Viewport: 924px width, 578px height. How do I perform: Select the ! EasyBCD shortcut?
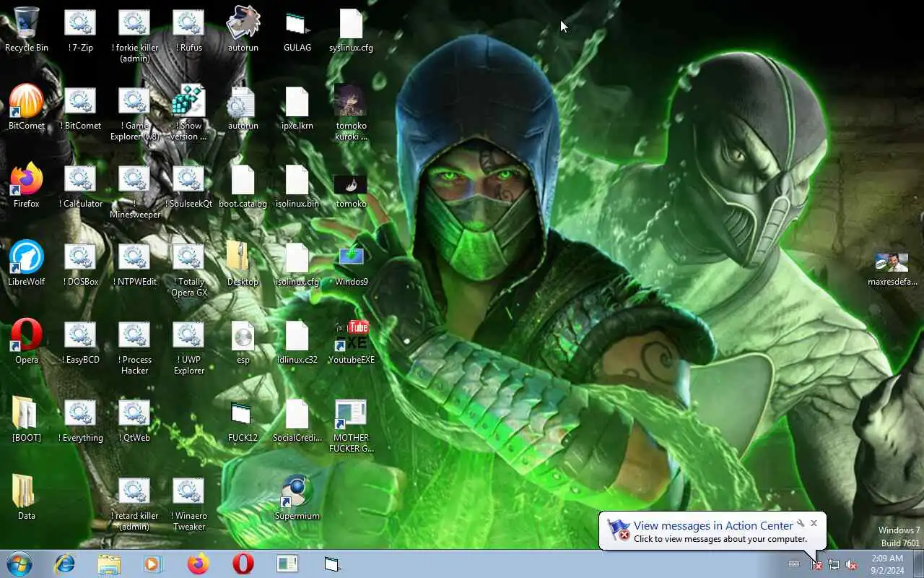pyautogui.click(x=81, y=342)
